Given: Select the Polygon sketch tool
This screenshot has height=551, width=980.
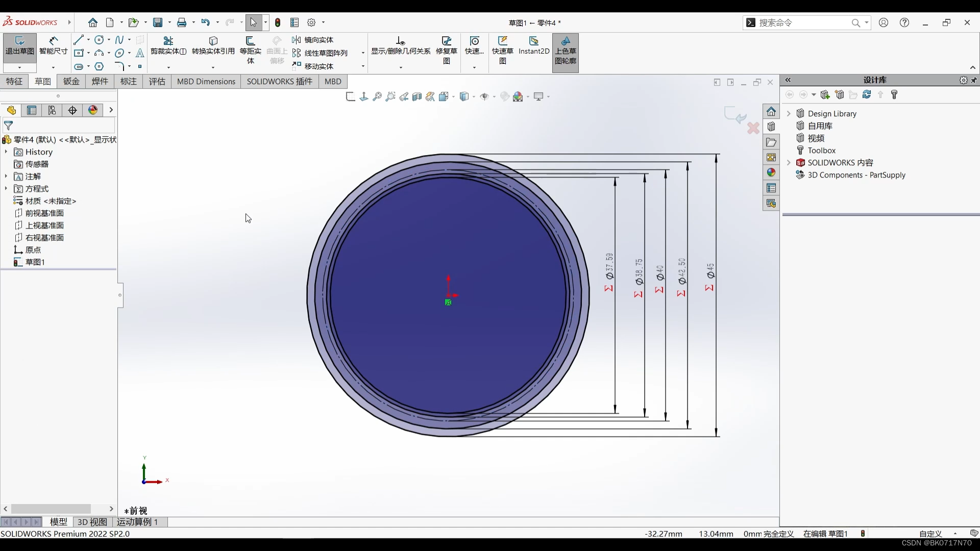Looking at the screenshot, I should pos(100,66).
